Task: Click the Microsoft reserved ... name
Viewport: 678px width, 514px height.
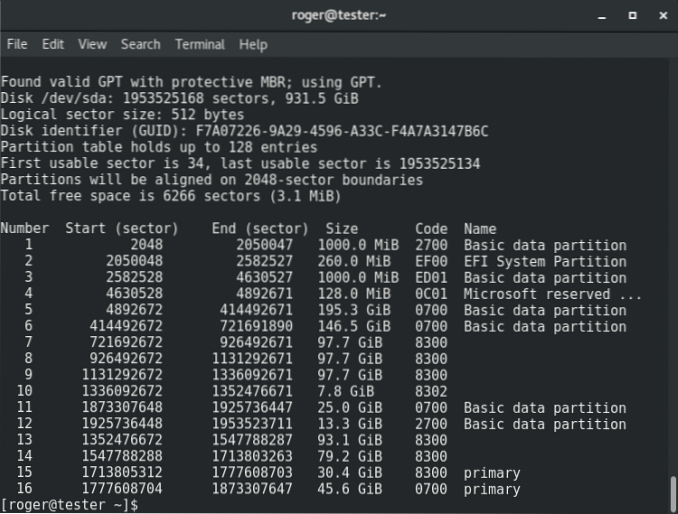Action: coord(553,294)
